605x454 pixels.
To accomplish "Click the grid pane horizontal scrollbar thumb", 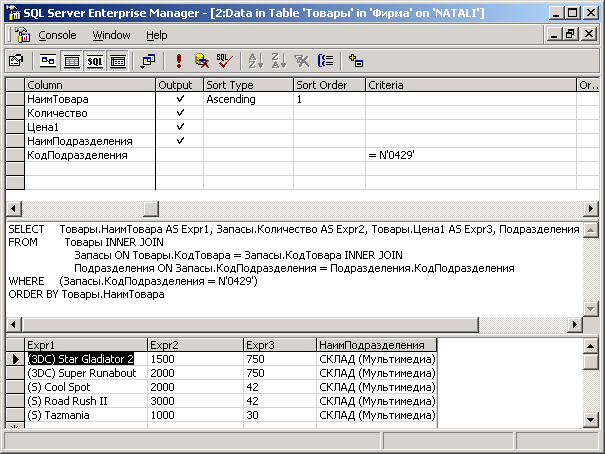I will tap(151, 209).
